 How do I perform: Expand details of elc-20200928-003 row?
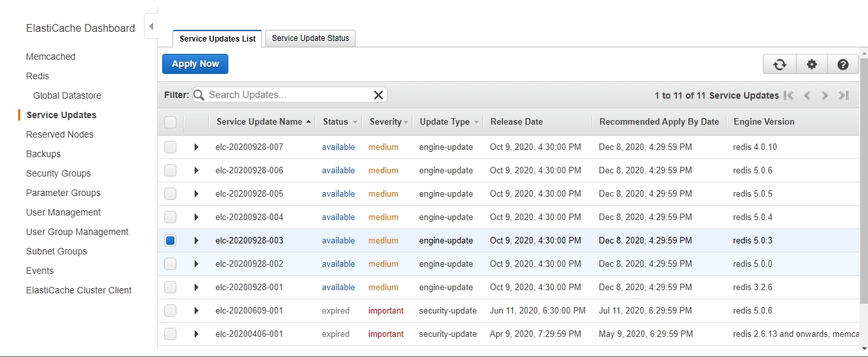tap(196, 241)
